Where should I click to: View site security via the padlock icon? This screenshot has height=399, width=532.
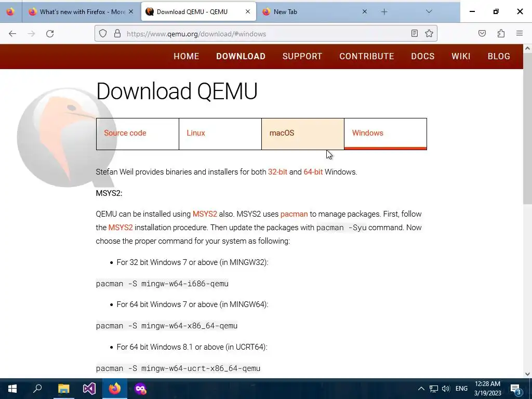point(117,34)
